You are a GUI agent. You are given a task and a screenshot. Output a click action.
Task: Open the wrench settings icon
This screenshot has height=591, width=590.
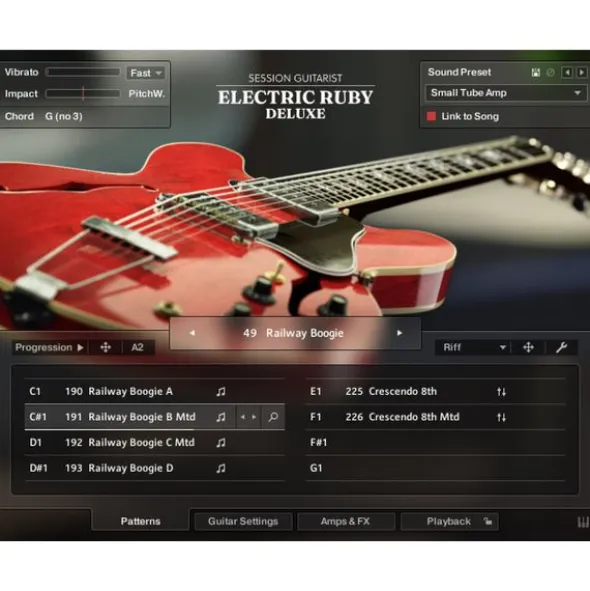click(x=561, y=348)
